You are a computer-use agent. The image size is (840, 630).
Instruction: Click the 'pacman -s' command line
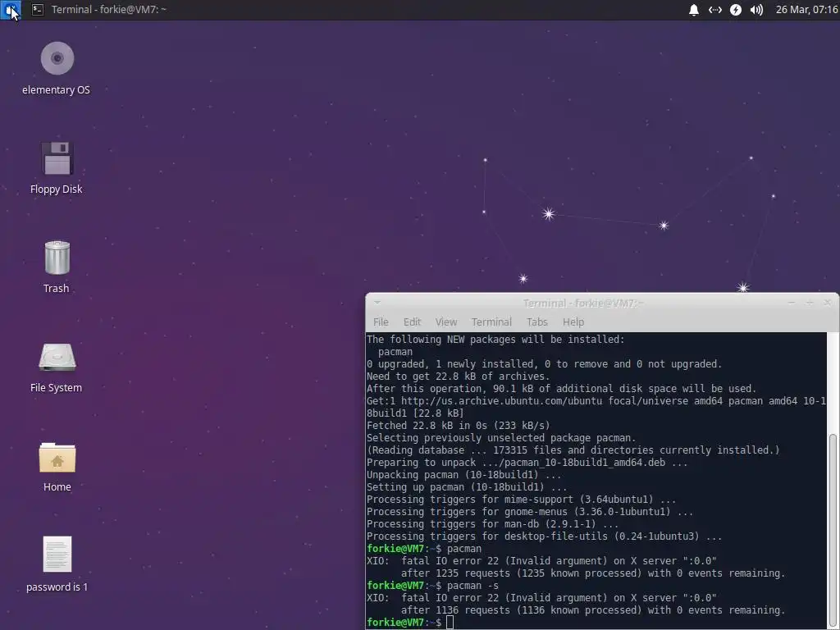point(433,586)
